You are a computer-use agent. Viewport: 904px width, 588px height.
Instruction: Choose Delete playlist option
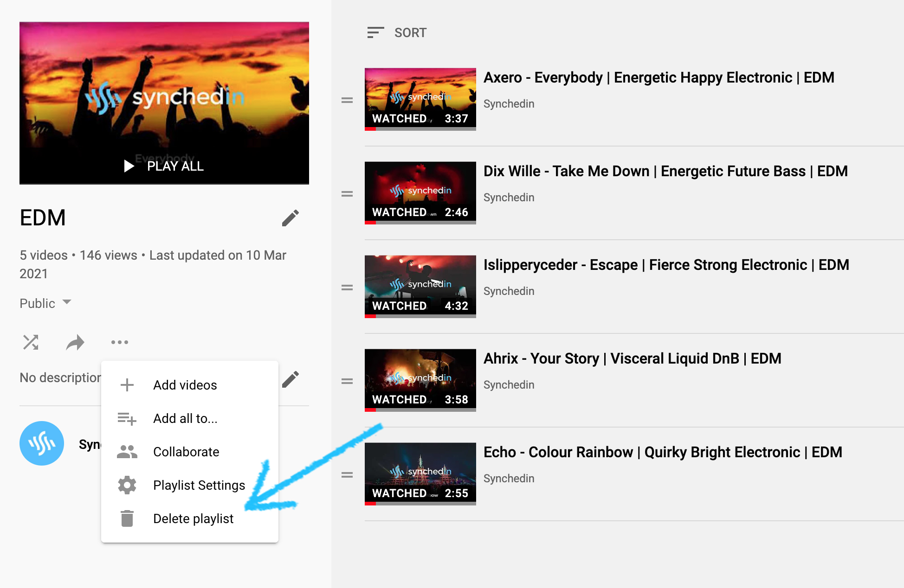coord(190,518)
